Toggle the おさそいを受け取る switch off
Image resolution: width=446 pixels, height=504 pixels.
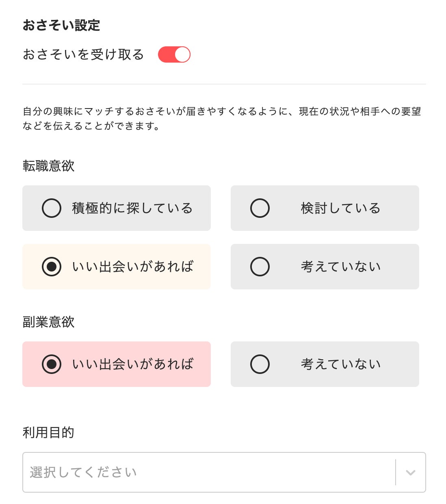(174, 54)
